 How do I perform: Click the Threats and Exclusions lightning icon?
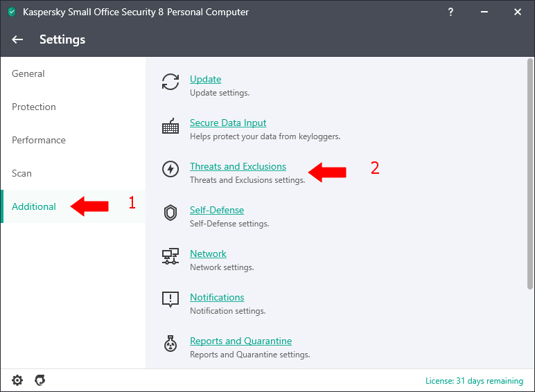[x=170, y=169]
